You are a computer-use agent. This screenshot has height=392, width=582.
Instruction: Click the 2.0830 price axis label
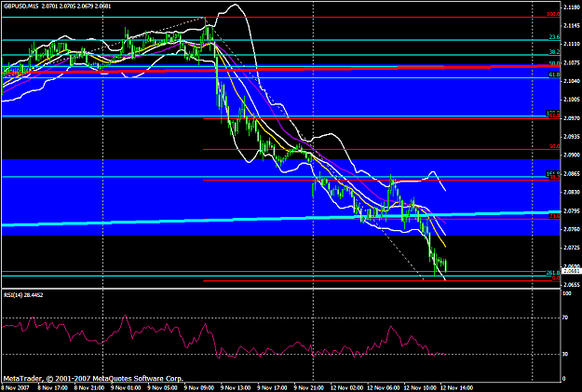(570, 192)
